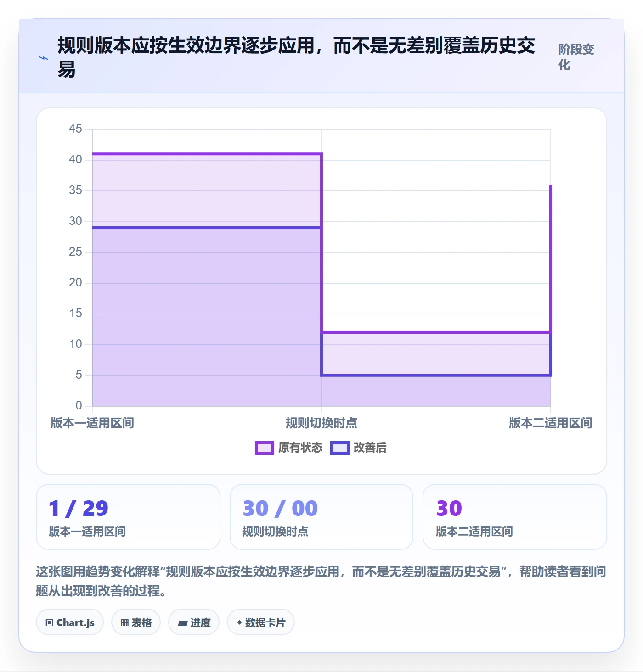Click the y-axis value 30
The height and width of the screenshot is (672, 643).
click(x=75, y=221)
